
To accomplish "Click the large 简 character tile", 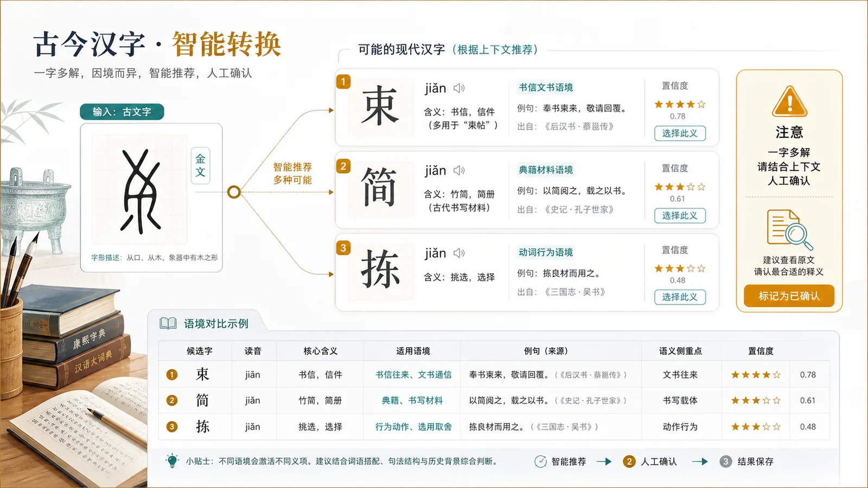I will click(380, 188).
